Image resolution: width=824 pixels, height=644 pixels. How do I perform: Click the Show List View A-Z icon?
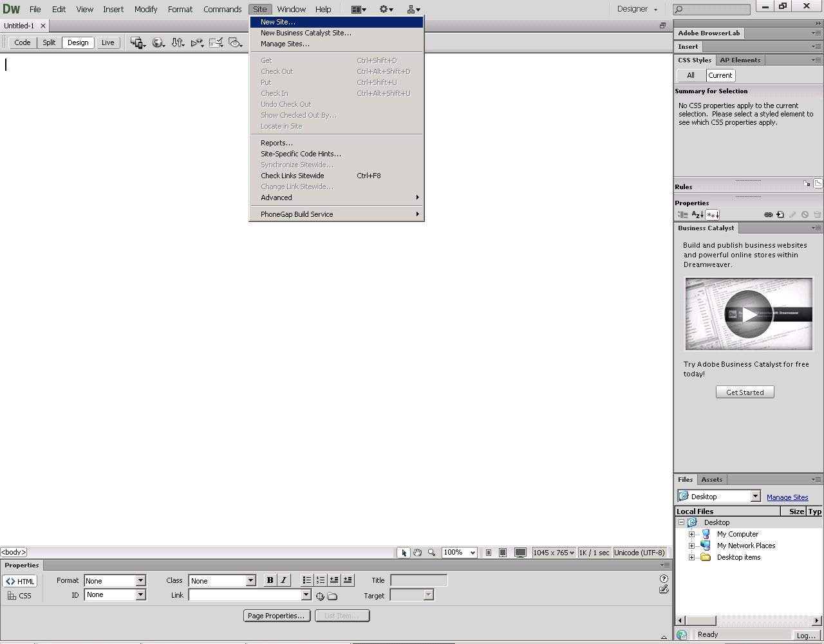[x=697, y=215]
